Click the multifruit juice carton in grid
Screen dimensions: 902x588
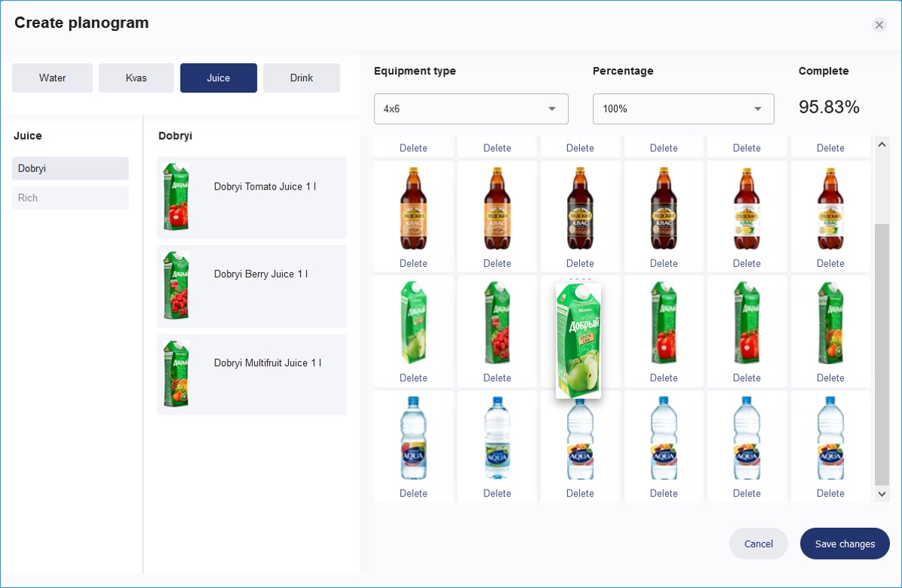point(830,323)
